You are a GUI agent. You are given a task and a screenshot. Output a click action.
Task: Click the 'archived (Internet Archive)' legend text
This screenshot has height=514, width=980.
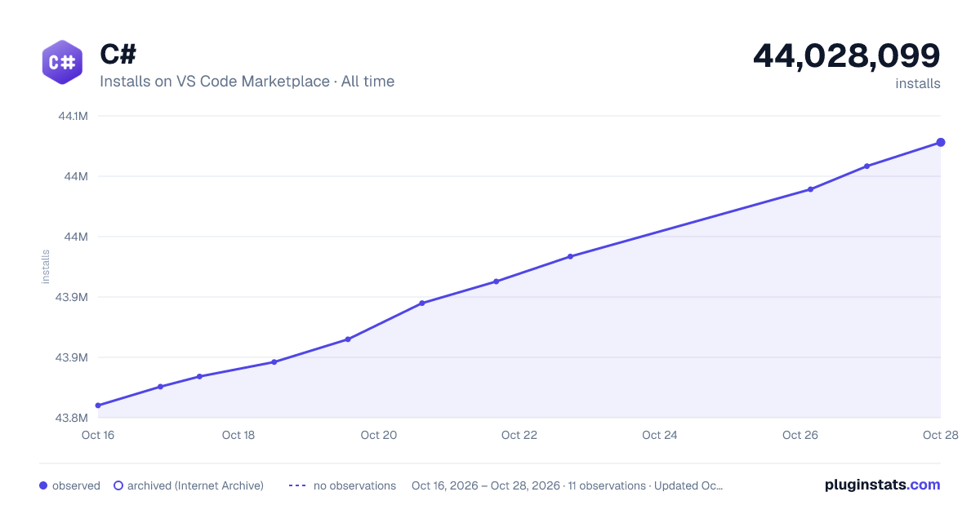pyautogui.click(x=195, y=485)
